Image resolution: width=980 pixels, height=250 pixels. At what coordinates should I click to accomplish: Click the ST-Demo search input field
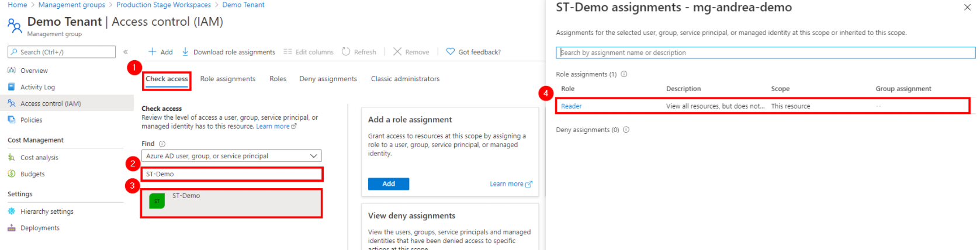[231, 174]
